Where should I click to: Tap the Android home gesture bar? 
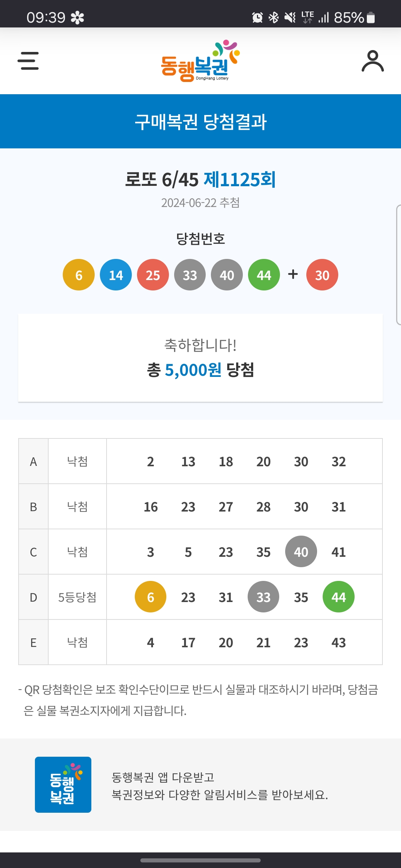[x=200, y=860]
